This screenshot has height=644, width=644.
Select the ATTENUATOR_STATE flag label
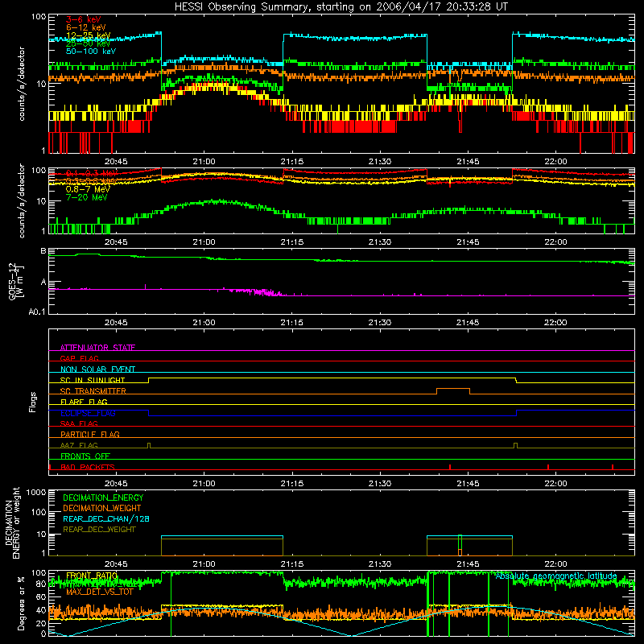point(97,348)
